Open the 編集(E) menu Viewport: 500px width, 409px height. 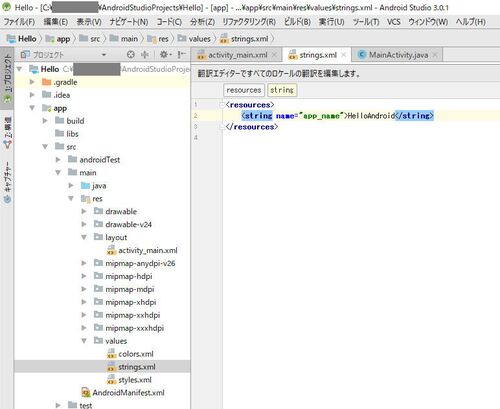pyautogui.click(x=56, y=22)
